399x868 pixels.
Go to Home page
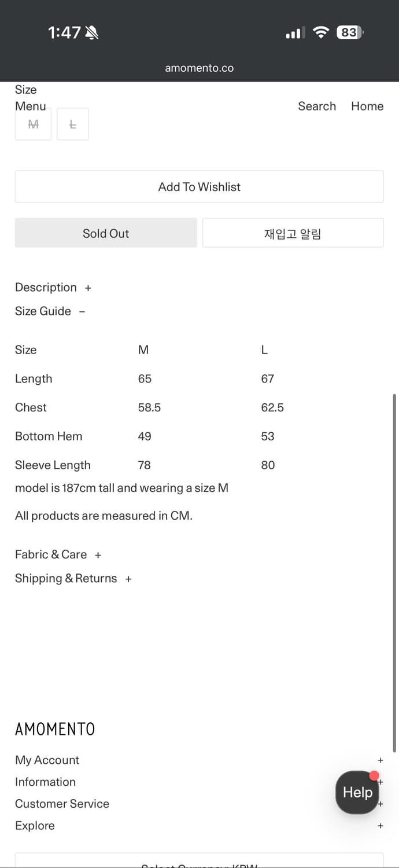coord(367,106)
